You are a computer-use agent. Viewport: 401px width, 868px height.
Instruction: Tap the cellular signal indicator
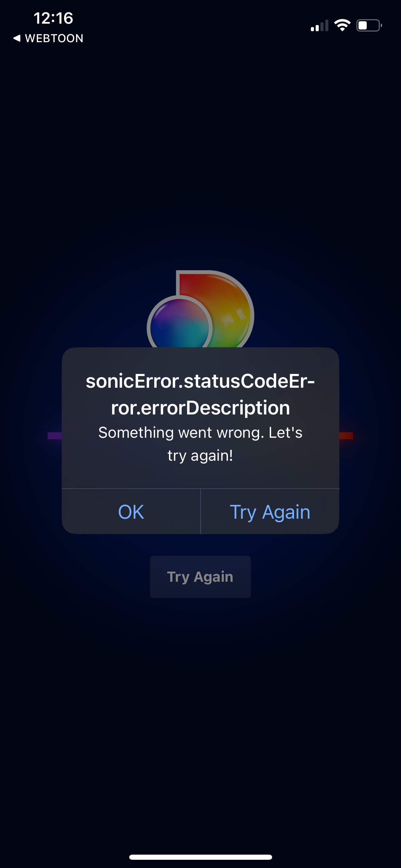[319, 26]
